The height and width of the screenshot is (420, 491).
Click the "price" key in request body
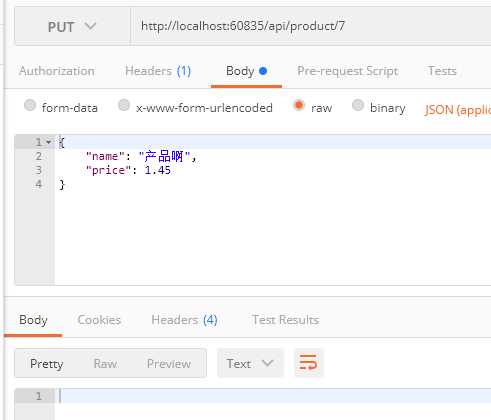coord(108,170)
